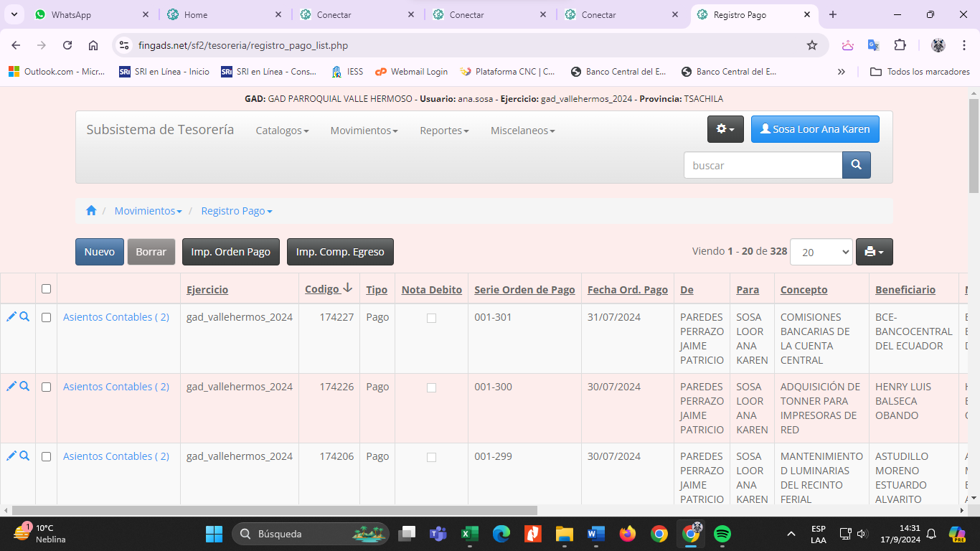Viewport: 980px width, 551px height.
Task: Click the search magnifier button beside buscar
Action: point(856,165)
